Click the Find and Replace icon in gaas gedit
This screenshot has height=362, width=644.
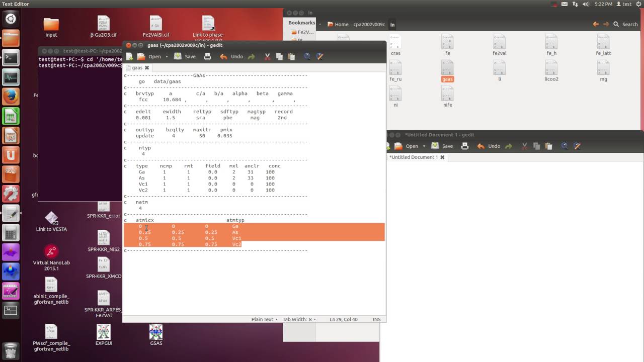coord(319,57)
